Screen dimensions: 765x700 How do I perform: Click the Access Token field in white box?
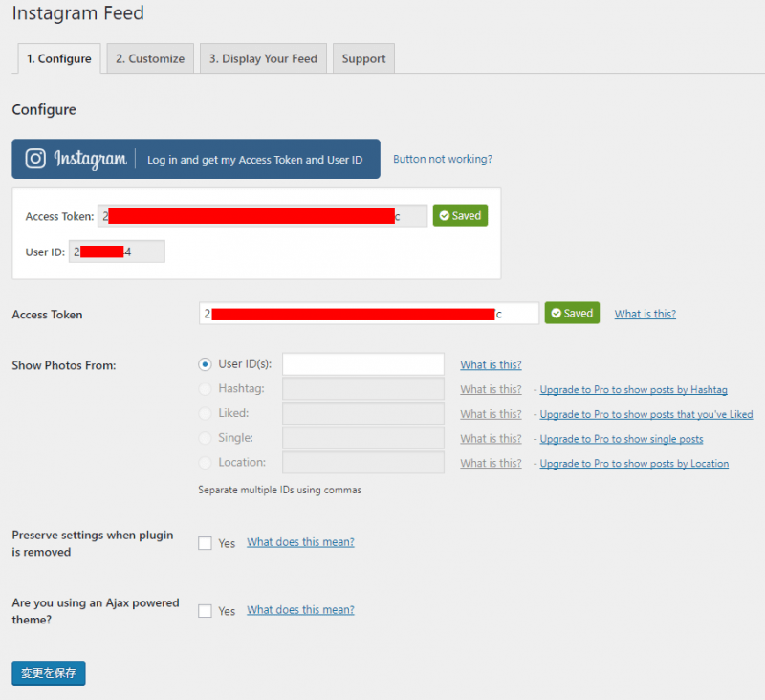[262, 215]
